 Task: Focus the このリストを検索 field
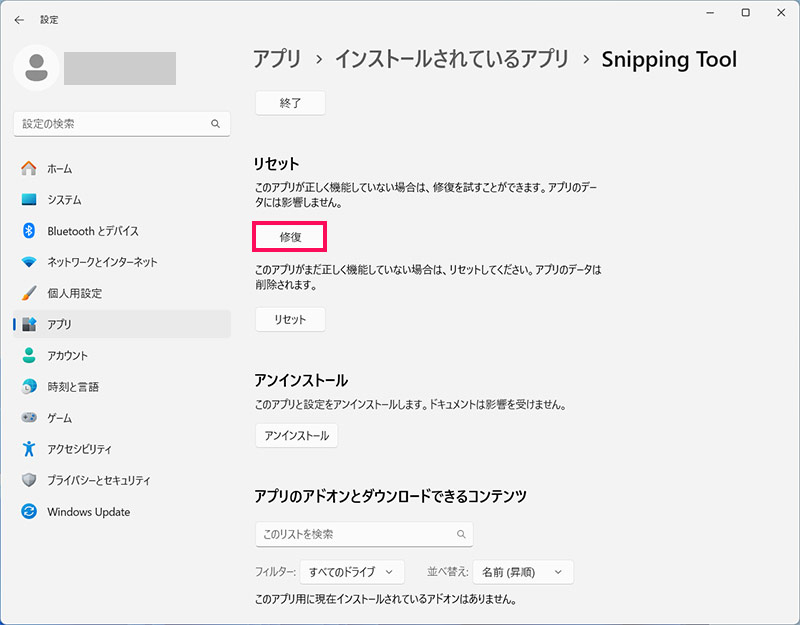pos(364,534)
